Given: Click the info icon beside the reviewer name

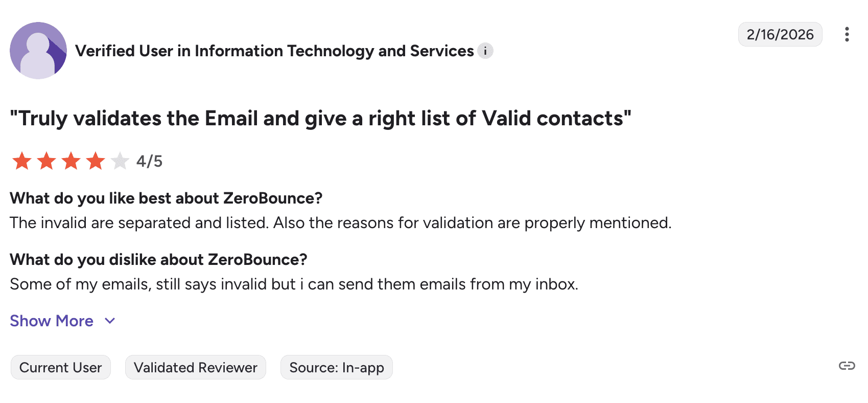Looking at the screenshot, I should click(x=485, y=51).
